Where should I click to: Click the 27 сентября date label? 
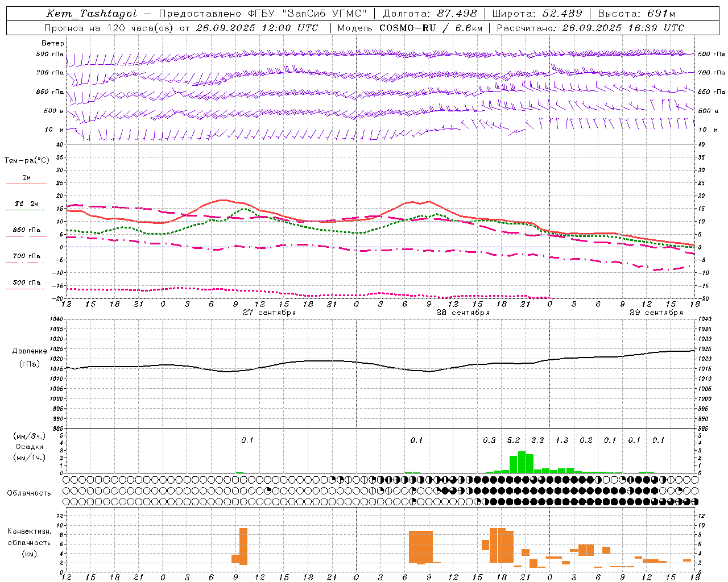pyautogui.click(x=269, y=312)
